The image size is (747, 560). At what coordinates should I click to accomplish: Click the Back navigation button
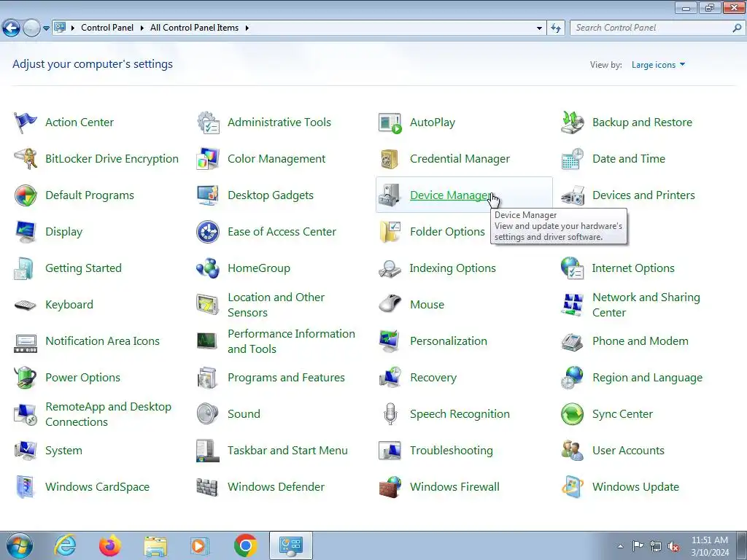coord(12,28)
